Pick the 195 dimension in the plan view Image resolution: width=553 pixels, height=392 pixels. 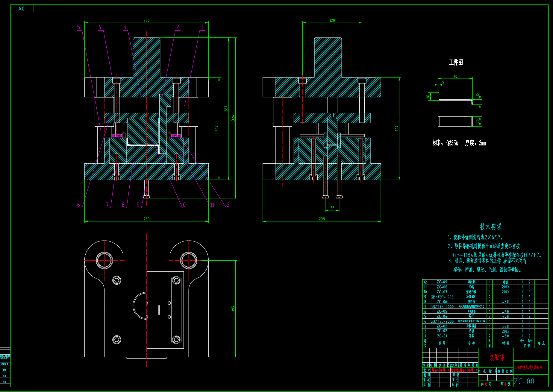click(x=233, y=309)
